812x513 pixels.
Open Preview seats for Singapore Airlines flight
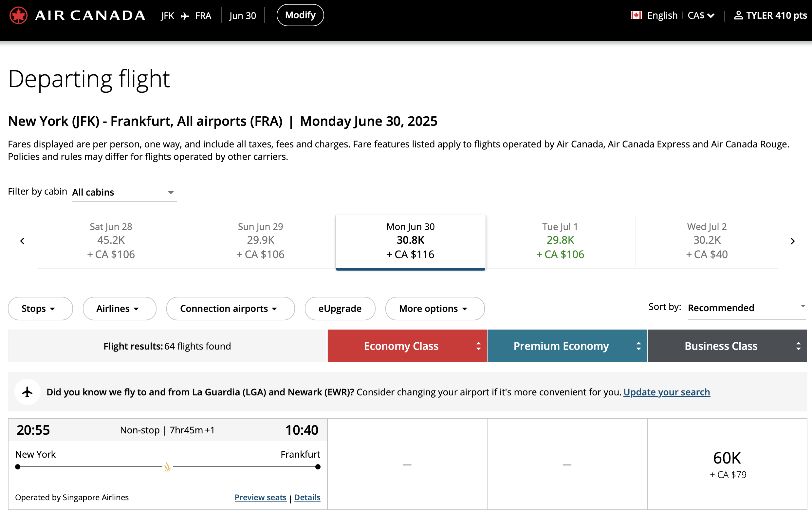(x=260, y=498)
